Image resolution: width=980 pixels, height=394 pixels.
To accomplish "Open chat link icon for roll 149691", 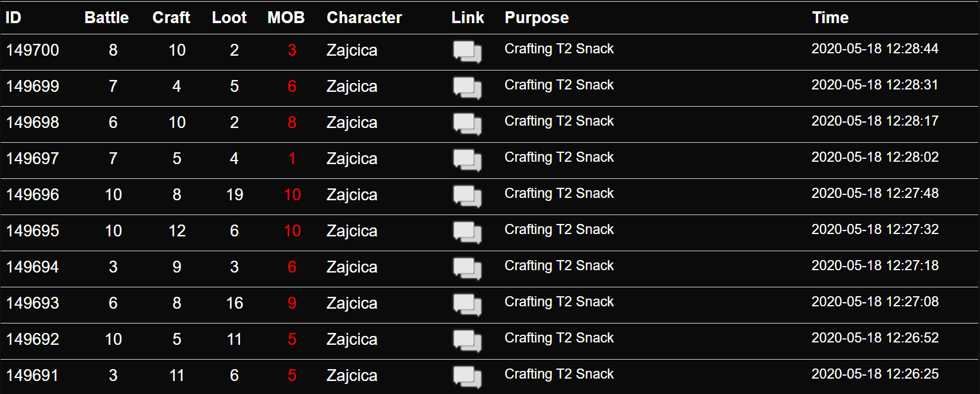I will (x=467, y=377).
